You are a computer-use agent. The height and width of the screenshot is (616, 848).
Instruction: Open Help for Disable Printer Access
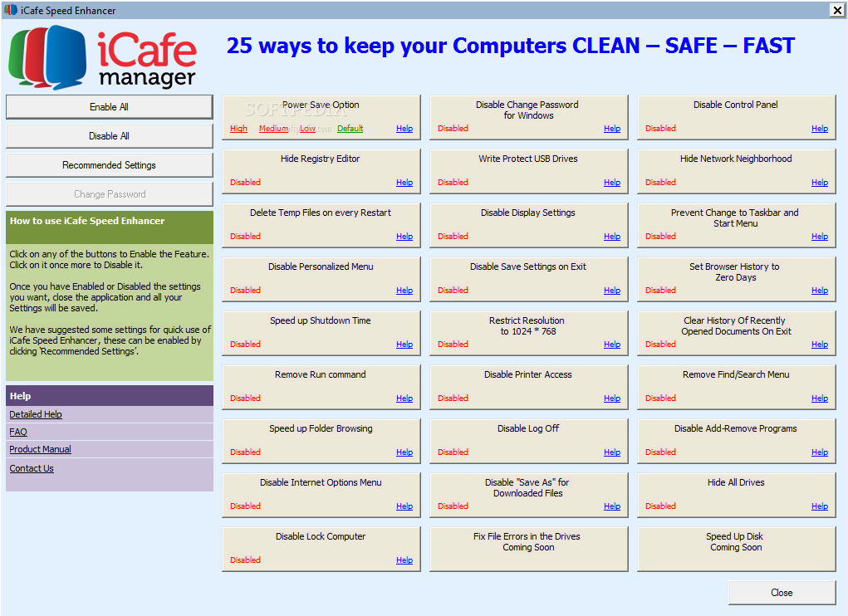click(x=612, y=398)
